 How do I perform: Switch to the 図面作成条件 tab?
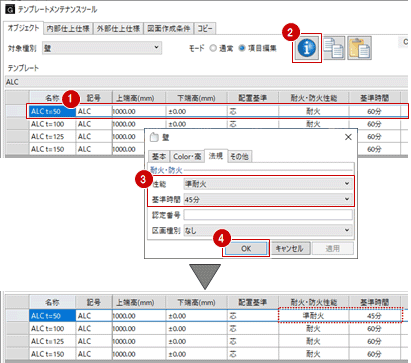coord(169,29)
